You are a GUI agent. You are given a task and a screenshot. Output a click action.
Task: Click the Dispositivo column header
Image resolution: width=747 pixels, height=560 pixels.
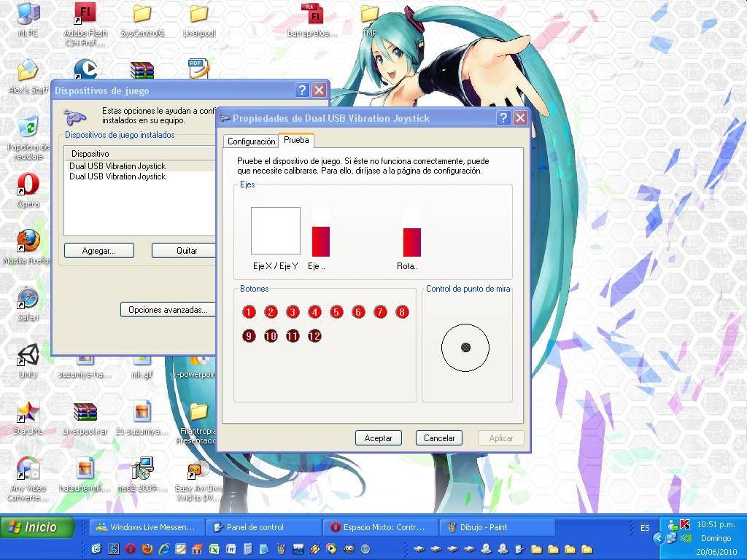tap(139, 153)
